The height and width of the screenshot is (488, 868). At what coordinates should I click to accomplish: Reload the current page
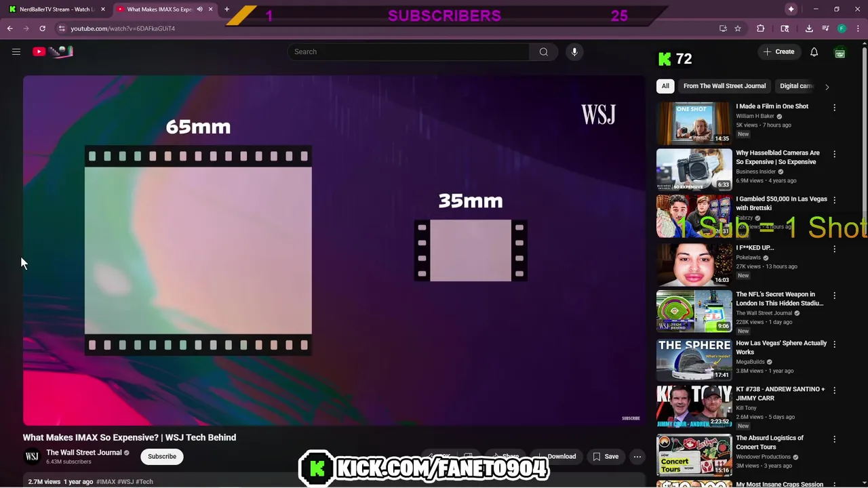point(42,28)
